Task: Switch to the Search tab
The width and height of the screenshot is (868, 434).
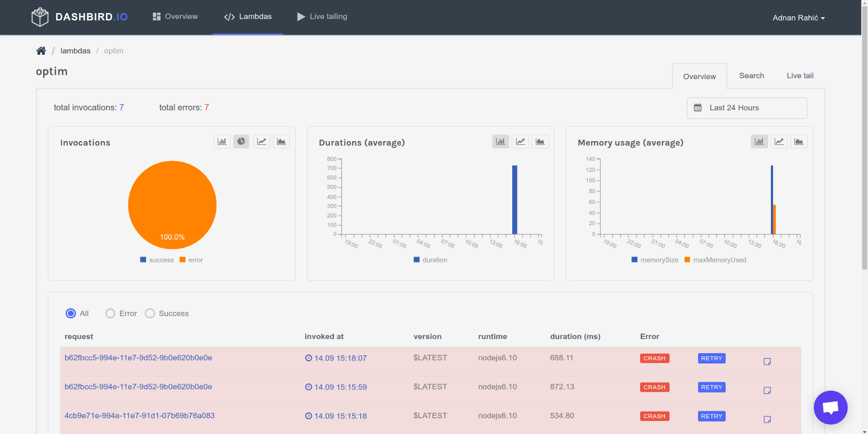Action: (x=751, y=76)
